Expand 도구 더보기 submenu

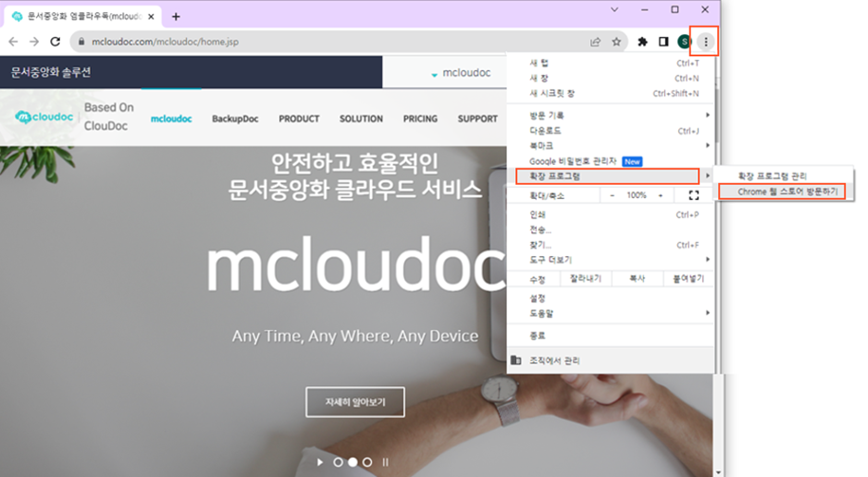coord(611,260)
